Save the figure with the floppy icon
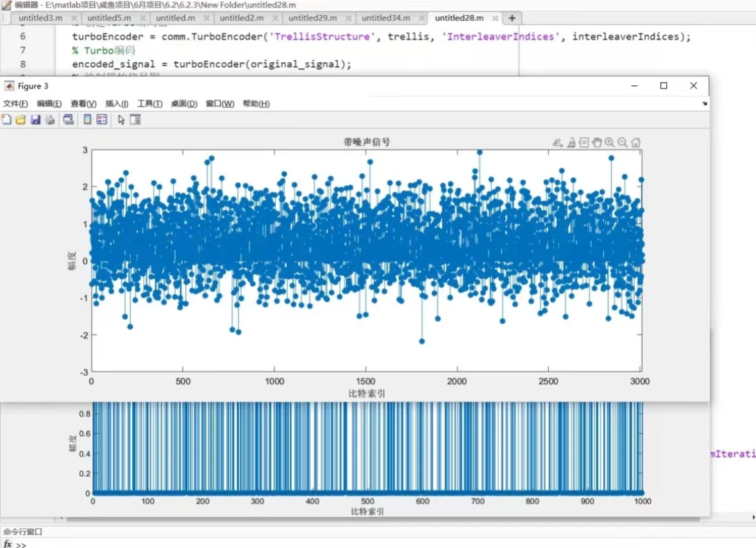Viewport: 756px width, 548px height. coord(35,119)
